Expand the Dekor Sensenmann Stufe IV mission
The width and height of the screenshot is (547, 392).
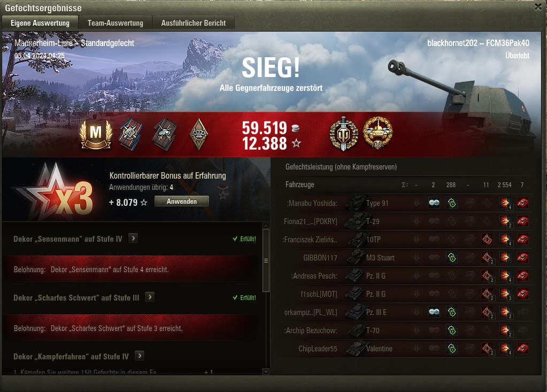(133, 239)
